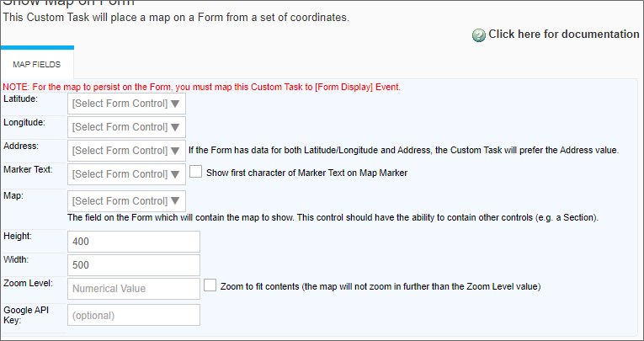Click the Map dropdown arrow
This screenshot has height=341, width=644.
tap(175, 201)
